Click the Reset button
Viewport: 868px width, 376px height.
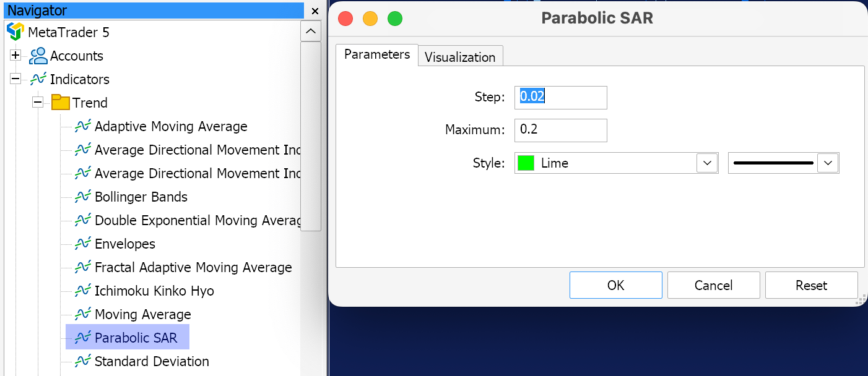812,285
